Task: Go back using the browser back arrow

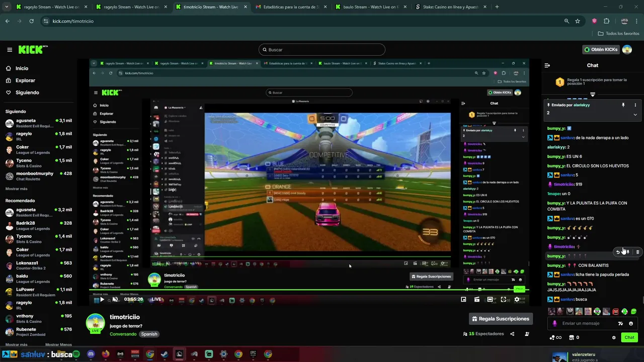Action: click(7, 21)
